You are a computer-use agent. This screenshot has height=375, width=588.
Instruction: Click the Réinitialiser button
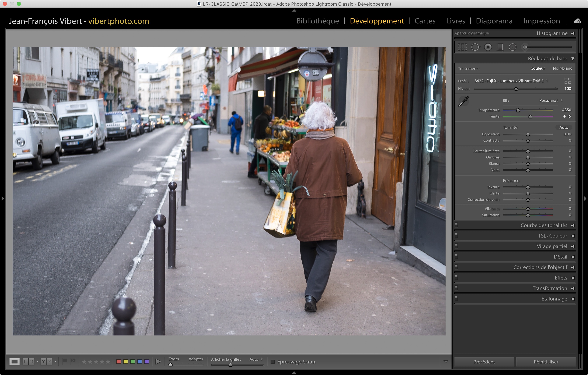pyautogui.click(x=546, y=362)
